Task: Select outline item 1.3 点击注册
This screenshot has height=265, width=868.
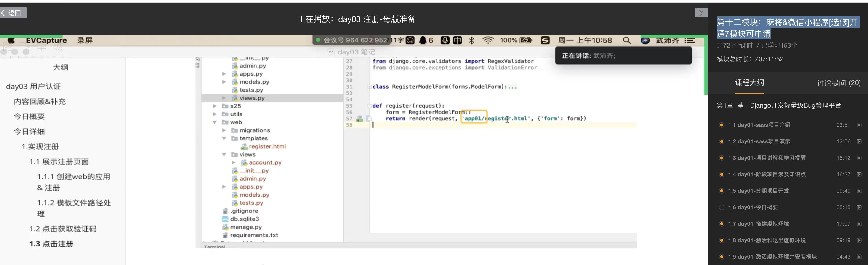Action: (51, 244)
